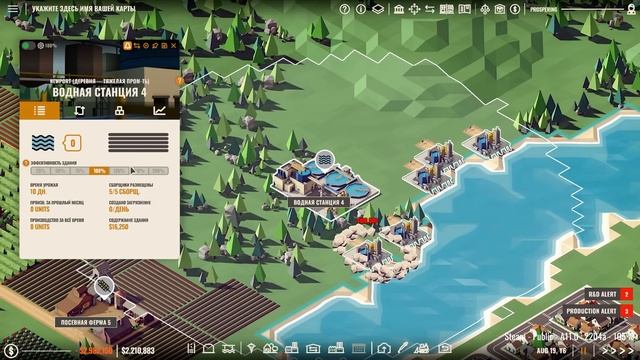Open the road building tool icon
640x360 pixels.
point(190,348)
